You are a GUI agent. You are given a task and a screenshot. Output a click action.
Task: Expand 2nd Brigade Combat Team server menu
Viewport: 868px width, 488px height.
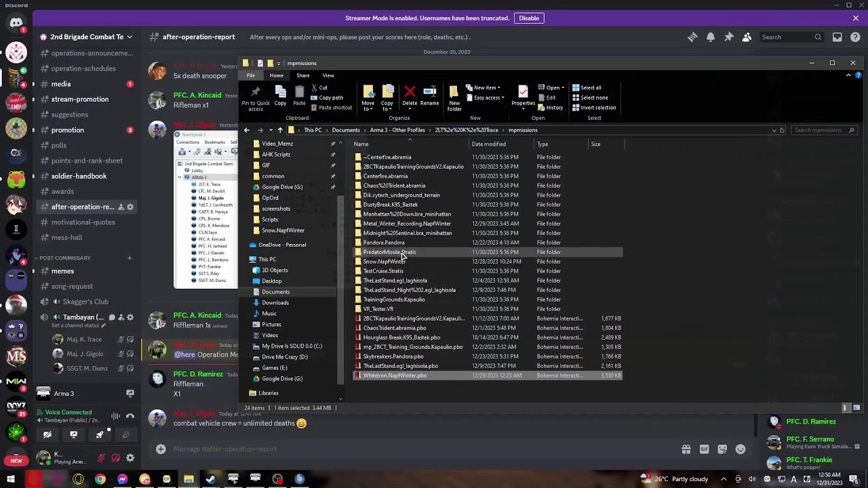(x=87, y=37)
